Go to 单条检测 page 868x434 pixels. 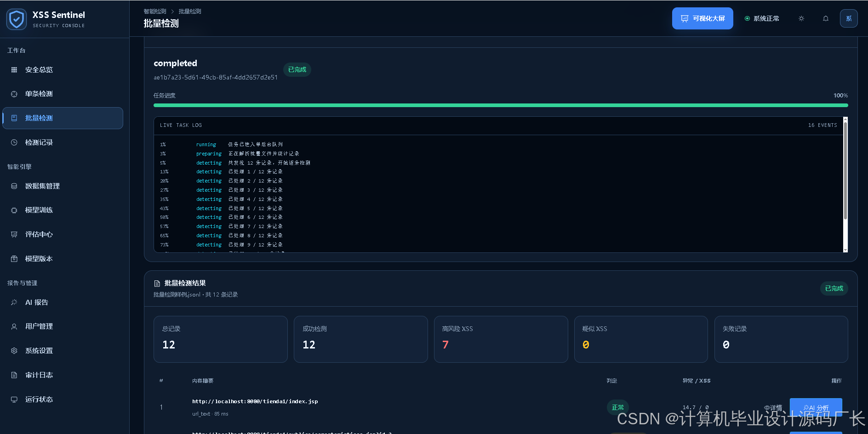click(63, 94)
